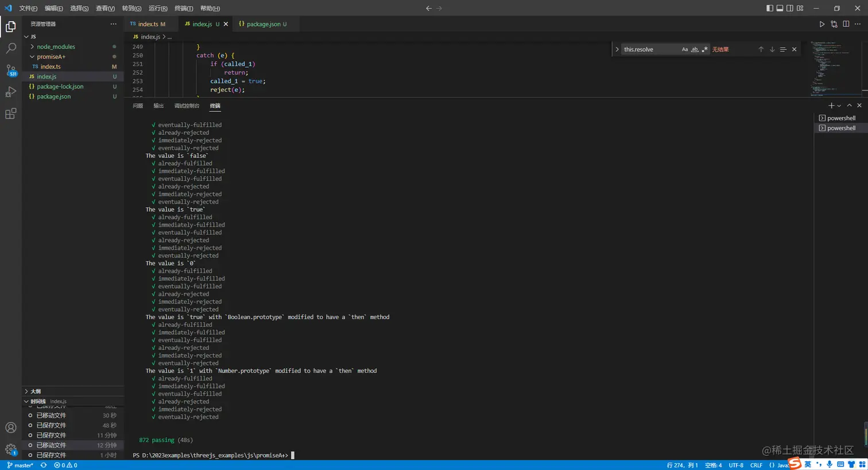The width and height of the screenshot is (868, 470).
Task: Toggle Replace mode chevron in find widget
Action: coord(617,49)
